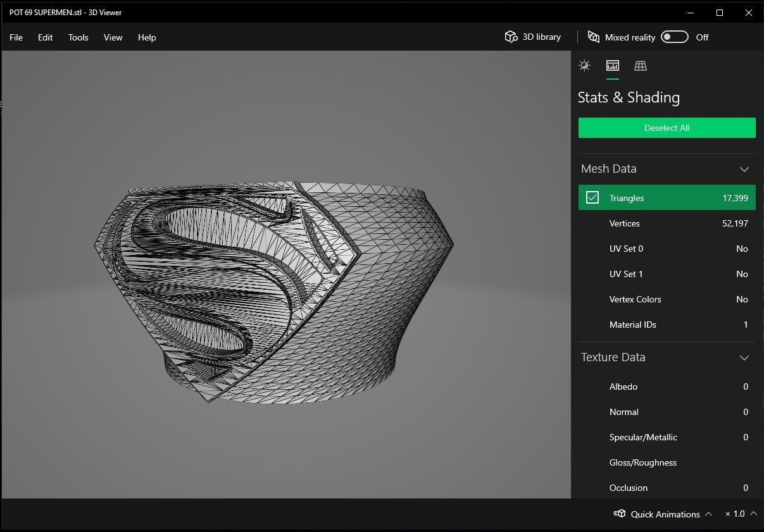Expand the Quick Animations chevron

(x=708, y=514)
